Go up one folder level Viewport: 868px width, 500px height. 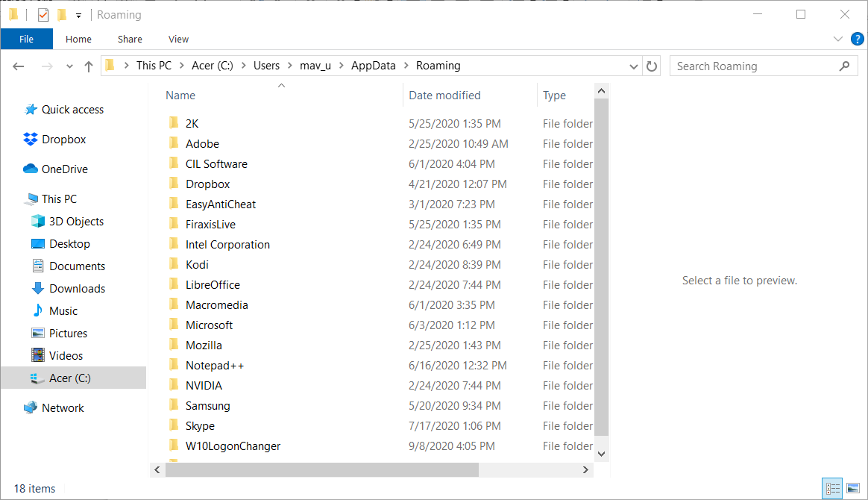[89, 66]
